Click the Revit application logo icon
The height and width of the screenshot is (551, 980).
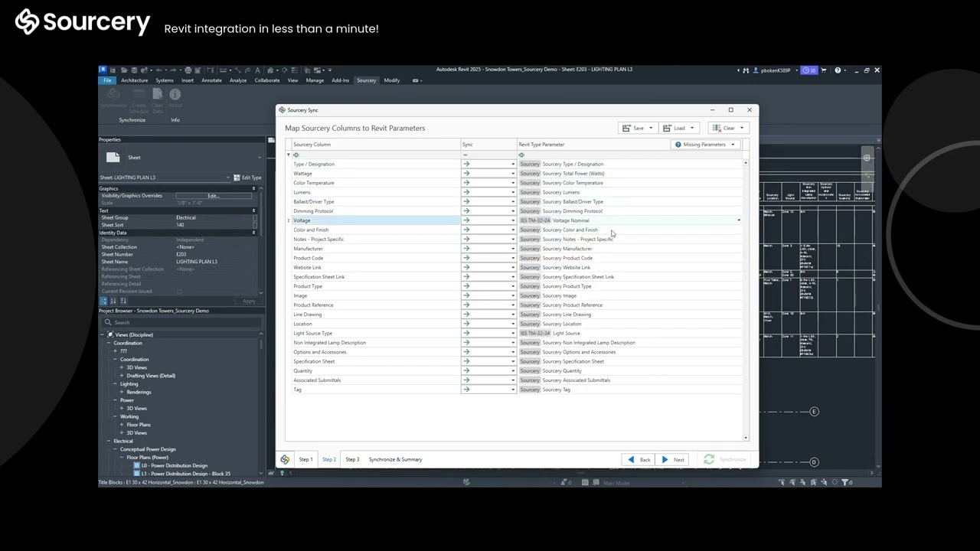(x=103, y=70)
